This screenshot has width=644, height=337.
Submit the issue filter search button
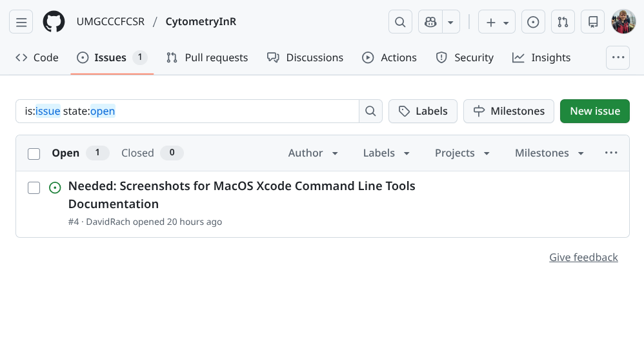click(x=370, y=111)
